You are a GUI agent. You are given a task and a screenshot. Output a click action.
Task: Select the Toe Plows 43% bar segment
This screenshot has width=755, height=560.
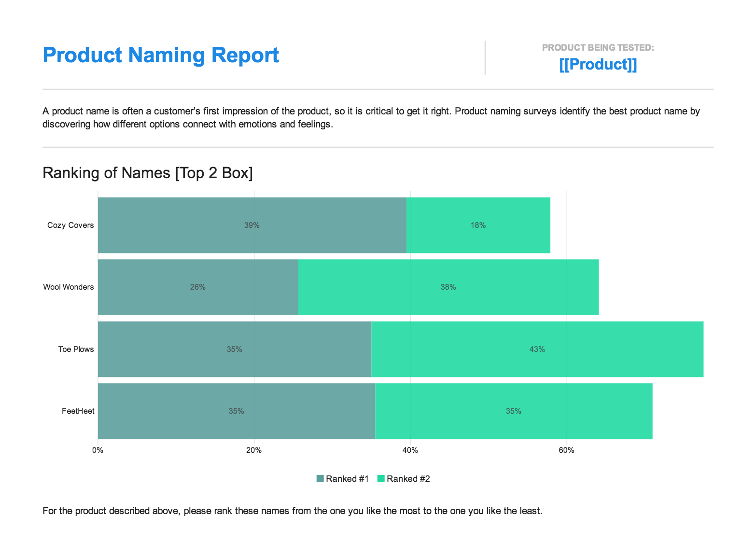click(x=537, y=349)
